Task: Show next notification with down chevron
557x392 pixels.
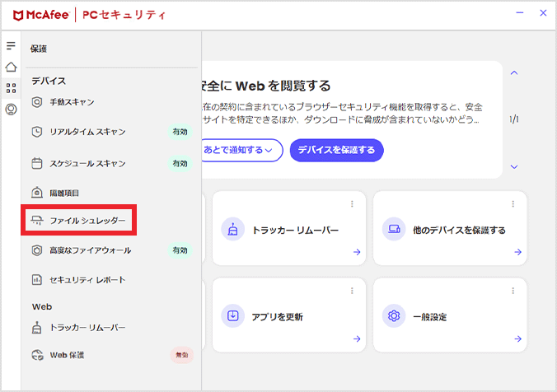Action: [514, 167]
